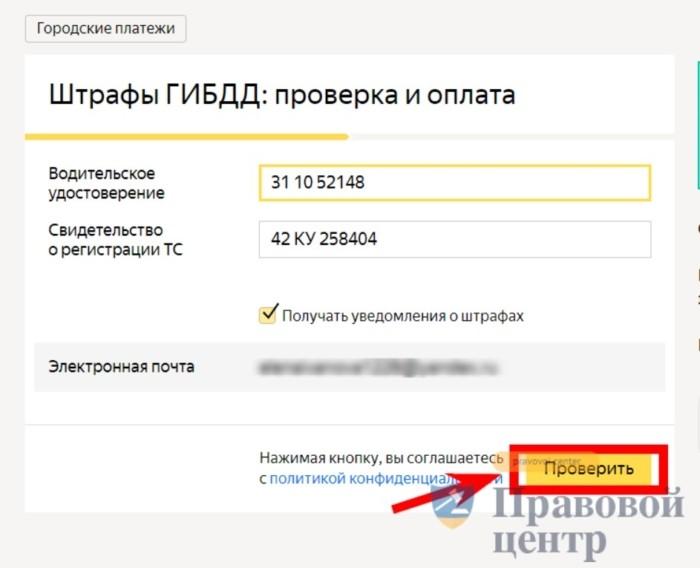Image resolution: width=700 pixels, height=568 pixels.
Task: Click the red arrow pointing at Проверить
Action: click(x=443, y=491)
